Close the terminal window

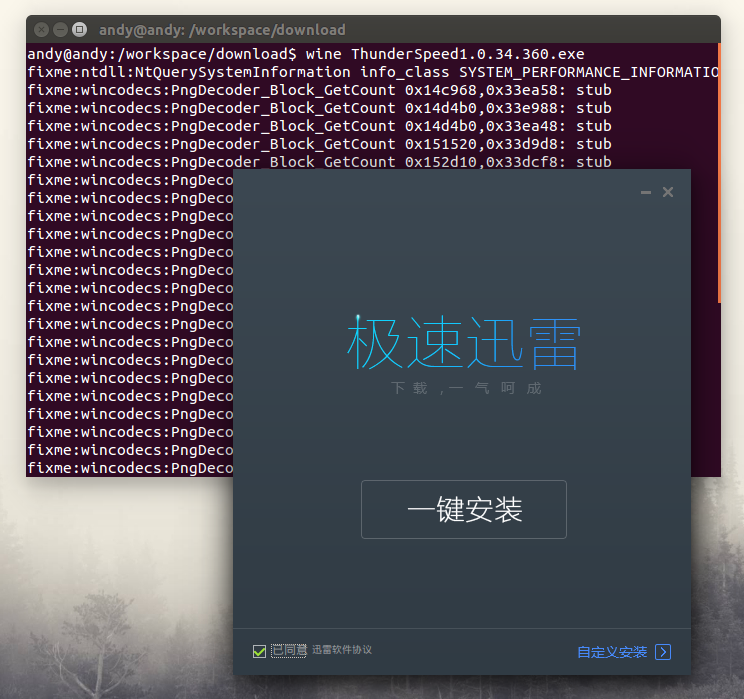point(42,30)
